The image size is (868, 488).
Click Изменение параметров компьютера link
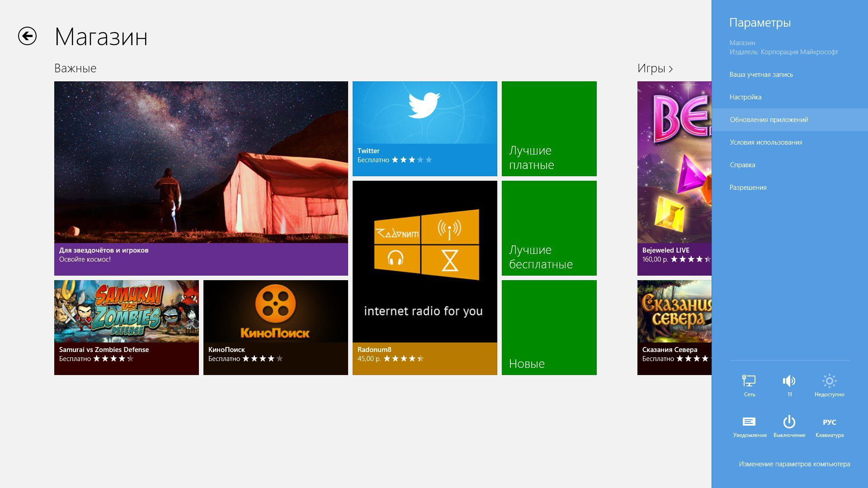coord(794,464)
